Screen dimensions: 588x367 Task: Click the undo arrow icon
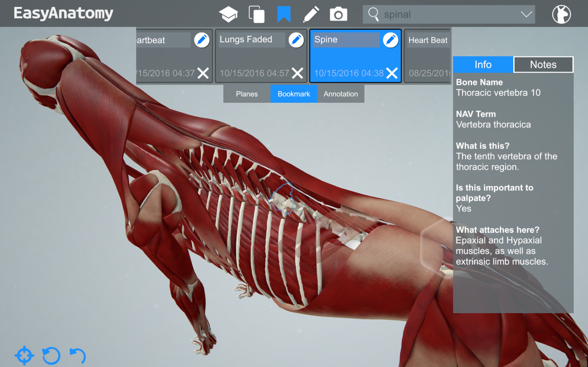pyautogui.click(x=78, y=355)
